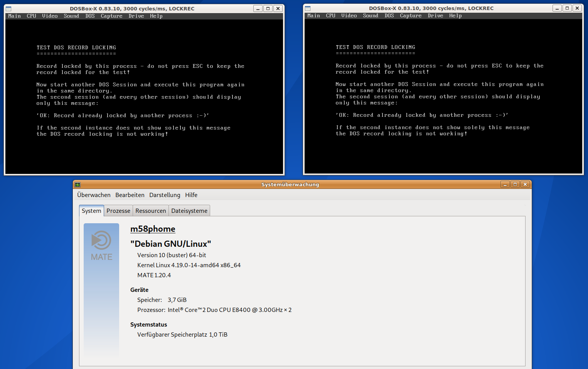Screen dimensions: 588x369
Task: Open Video menu in right DOSBox-X window
Action: click(349, 16)
